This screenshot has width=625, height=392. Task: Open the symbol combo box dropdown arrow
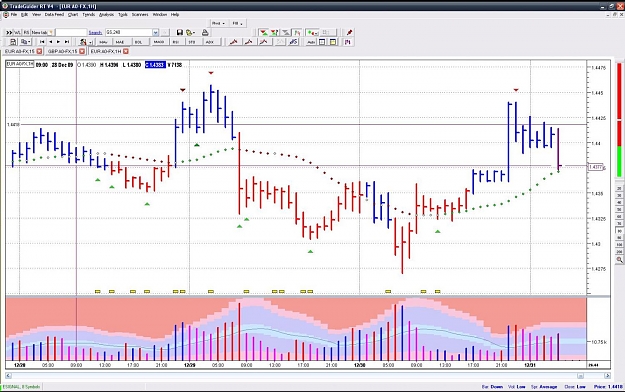click(155, 32)
